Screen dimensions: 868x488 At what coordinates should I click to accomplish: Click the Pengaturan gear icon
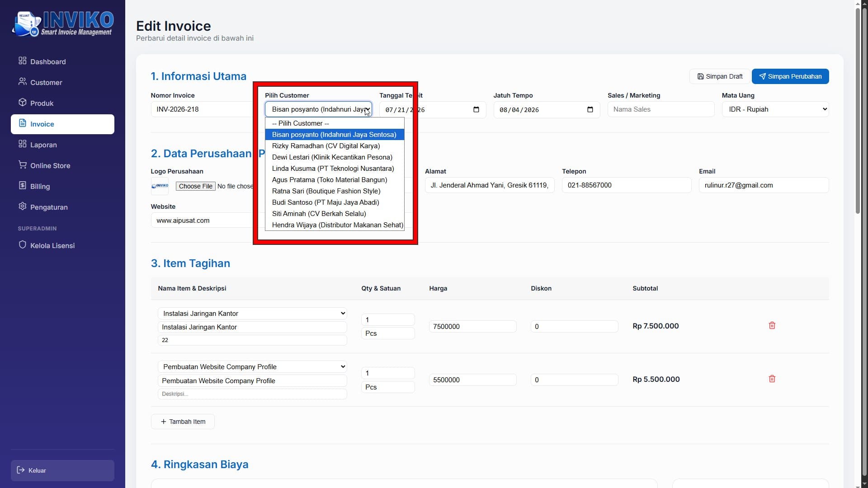[x=22, y=206]
